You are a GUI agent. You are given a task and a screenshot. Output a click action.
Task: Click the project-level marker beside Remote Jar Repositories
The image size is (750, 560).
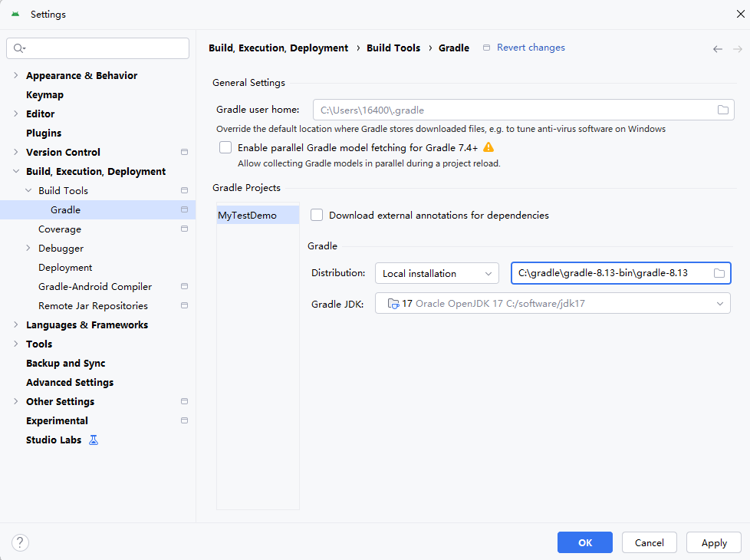184,305
